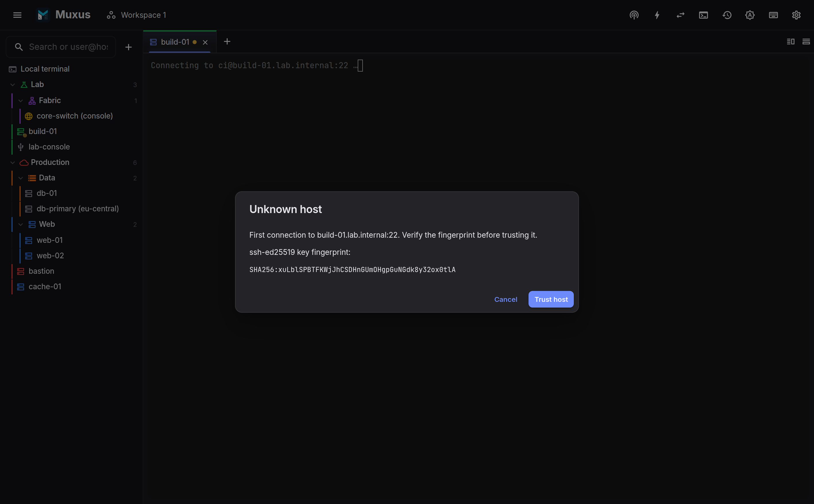
Task: Click the lightning bolt quick actions icon
Action: coord(657,15)
